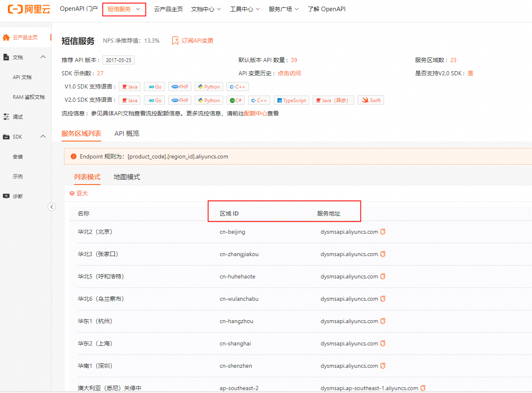The image size is (532, 393).
Task: Select the 列表模式 view tab
Action: pos(87,177)
